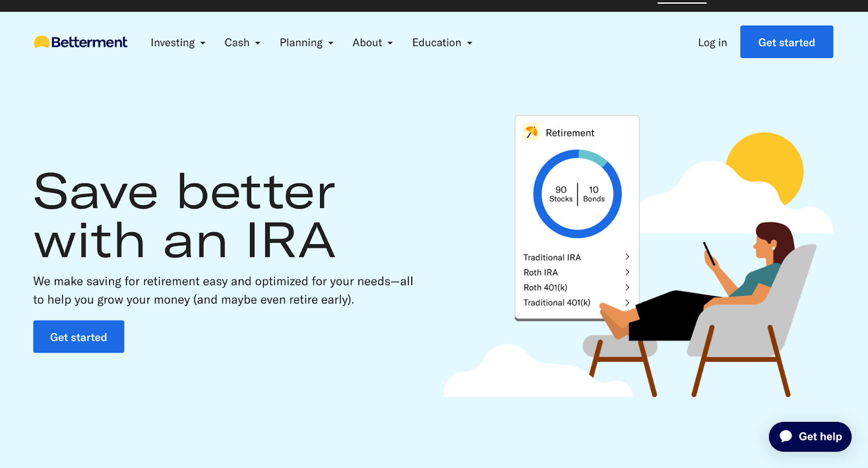Click the Retirement umbrella icon
This screenshot has height=468, width=868.
(x=532, y=132)
